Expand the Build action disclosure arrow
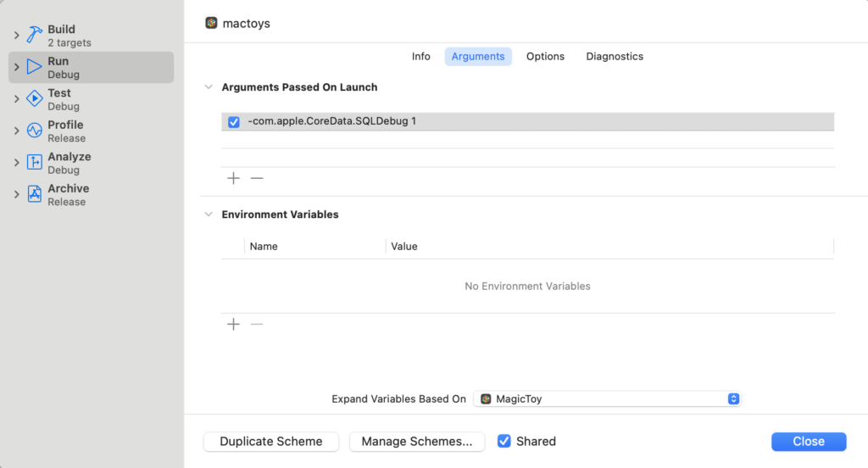Image resolution: width=868 pixels, height=468 pixels. click(16, 35)
